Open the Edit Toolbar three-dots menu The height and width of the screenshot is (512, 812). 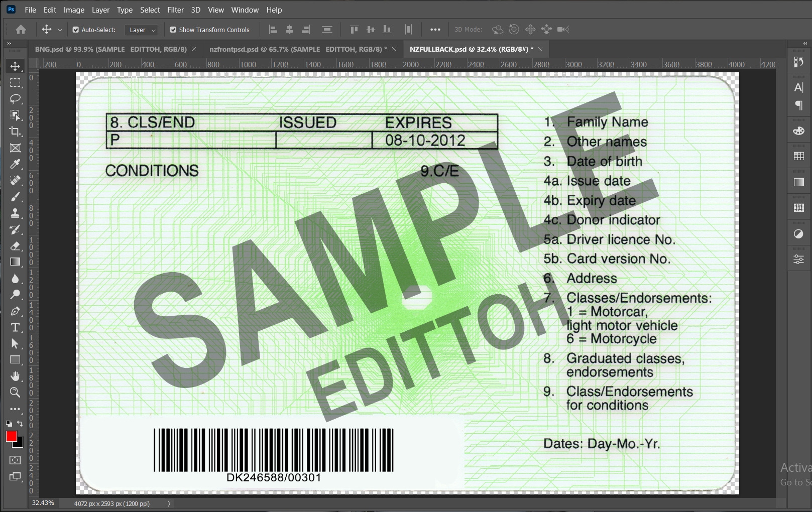[x=15, y=409]
